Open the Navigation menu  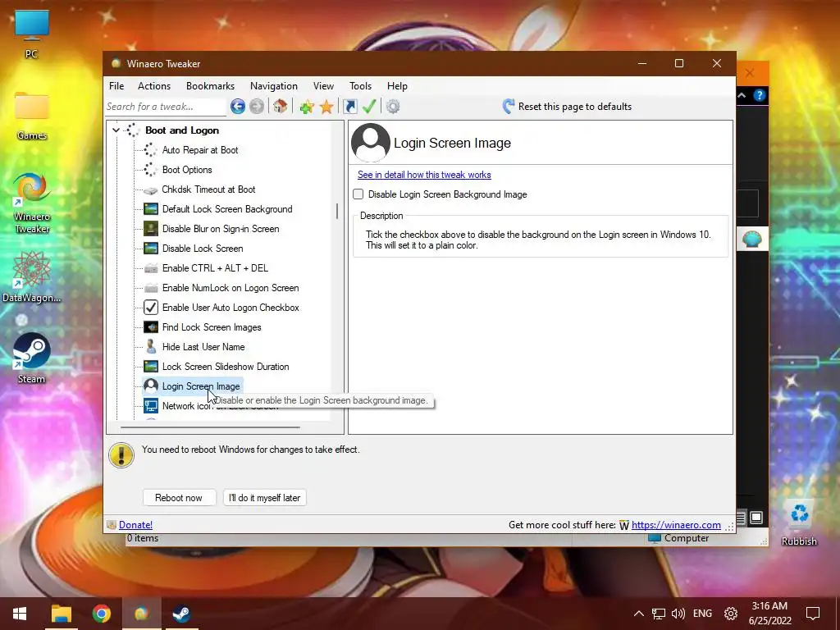(274, 85)
